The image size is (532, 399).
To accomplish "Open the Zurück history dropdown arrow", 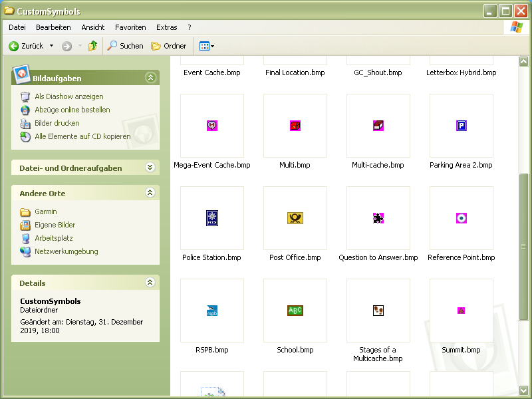I will coord(52,45).
